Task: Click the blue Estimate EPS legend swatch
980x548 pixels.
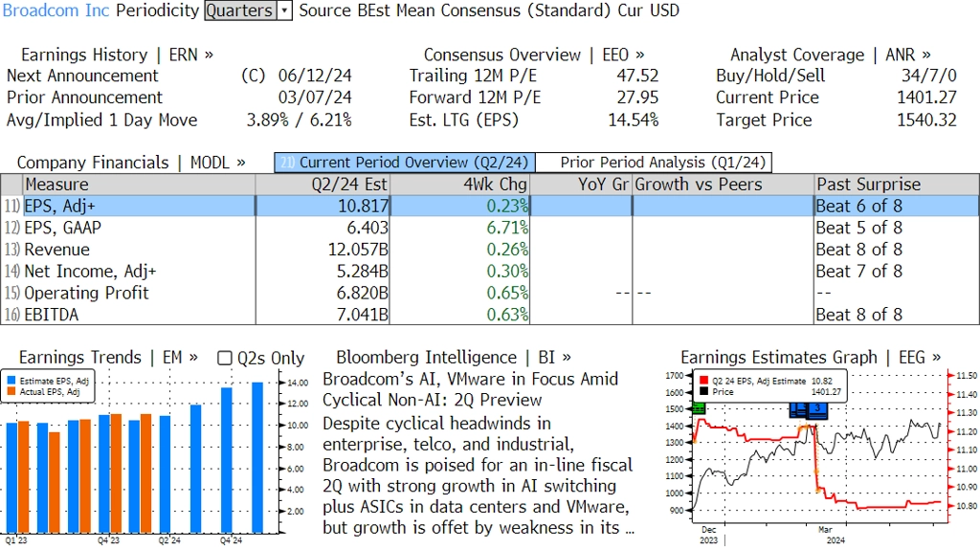Action: (x=11, y=381)
